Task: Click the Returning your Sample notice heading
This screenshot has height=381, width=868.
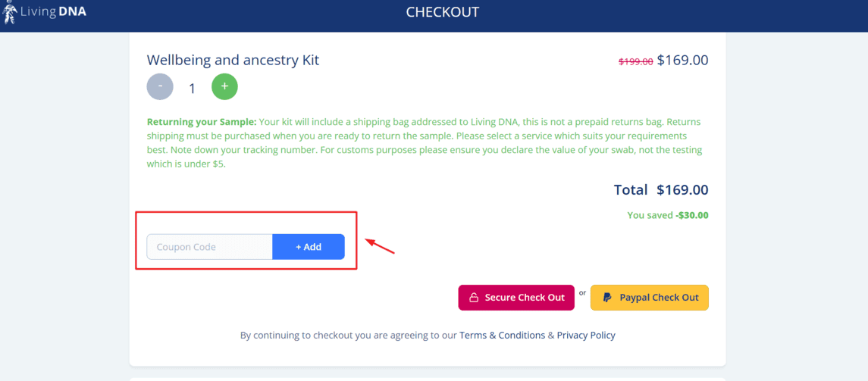Action: coord(202,122)
